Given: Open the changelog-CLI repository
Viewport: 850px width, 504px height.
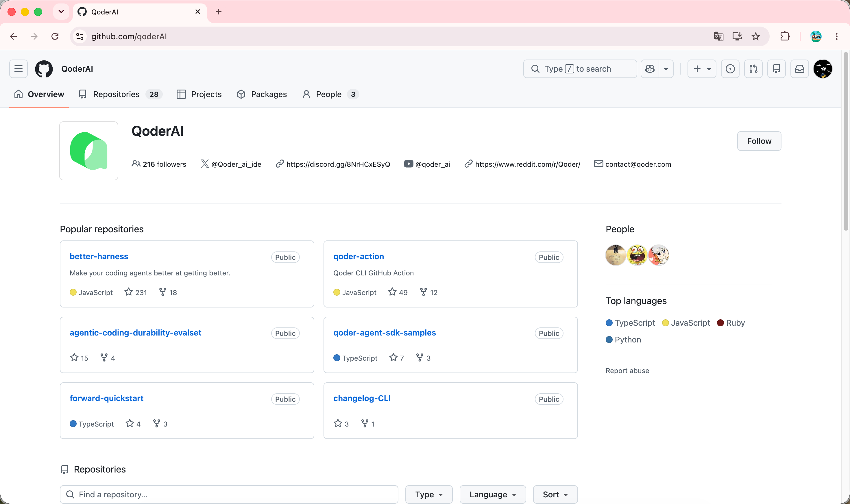Looking at the screenshot, I should point(362,398).
